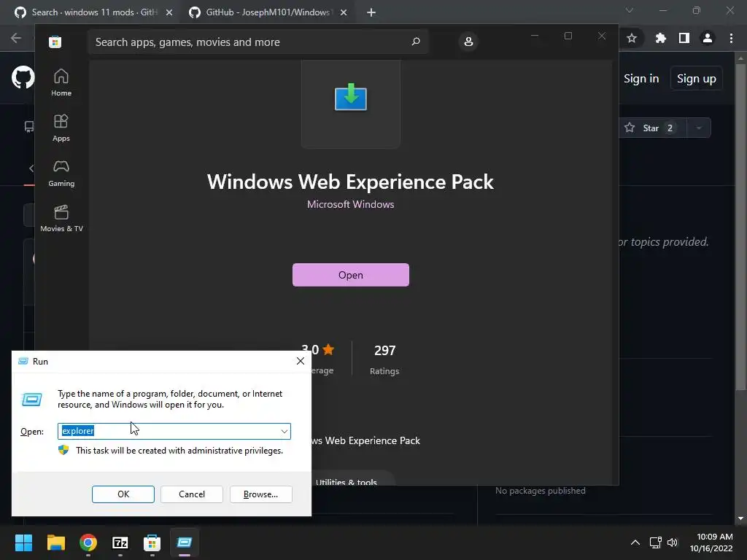This screenshot has width=747, height=560.
Task: Click the Microsoft Store logo icon
Action: coord(55,42)
